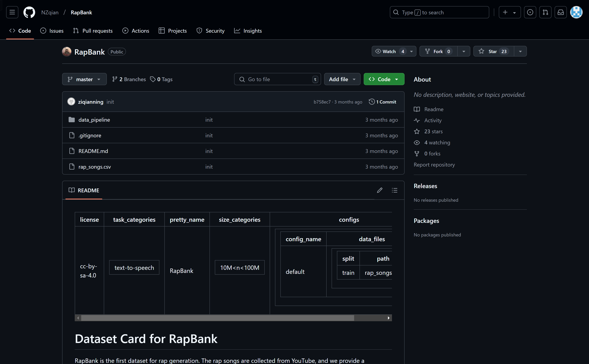Open the hamburger navigation menu

[12, 12]
